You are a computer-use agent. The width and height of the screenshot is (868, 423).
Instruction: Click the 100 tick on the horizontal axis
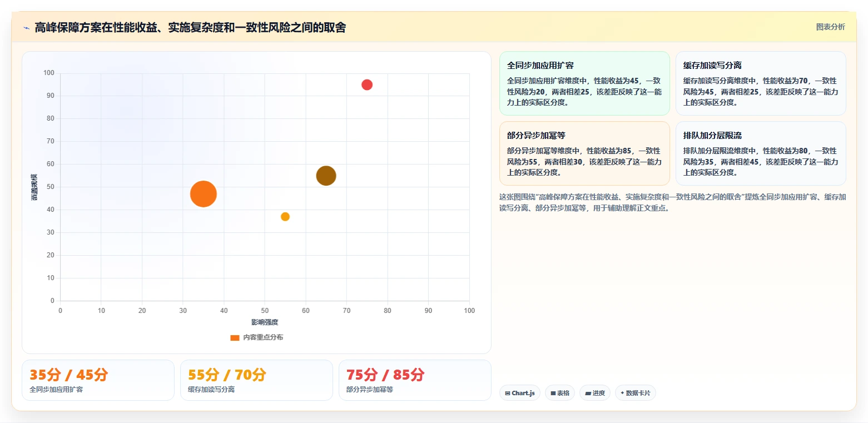pos(469,311)
